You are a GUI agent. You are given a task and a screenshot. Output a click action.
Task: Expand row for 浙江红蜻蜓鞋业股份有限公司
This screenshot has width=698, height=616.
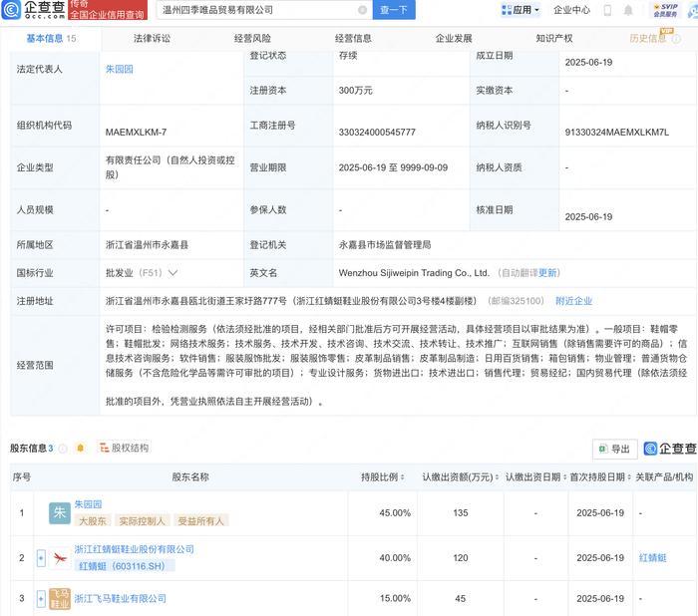click(41, 558)
